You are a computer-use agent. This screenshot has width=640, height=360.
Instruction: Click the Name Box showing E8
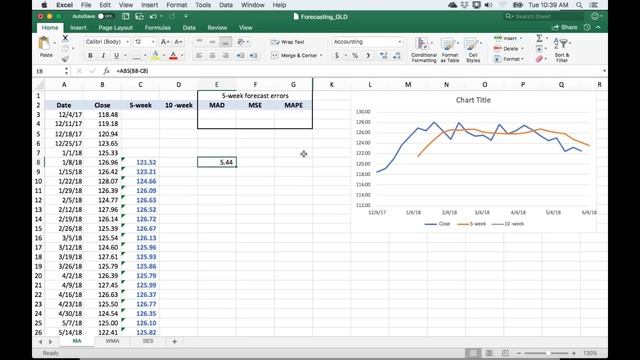click(52, 71)
